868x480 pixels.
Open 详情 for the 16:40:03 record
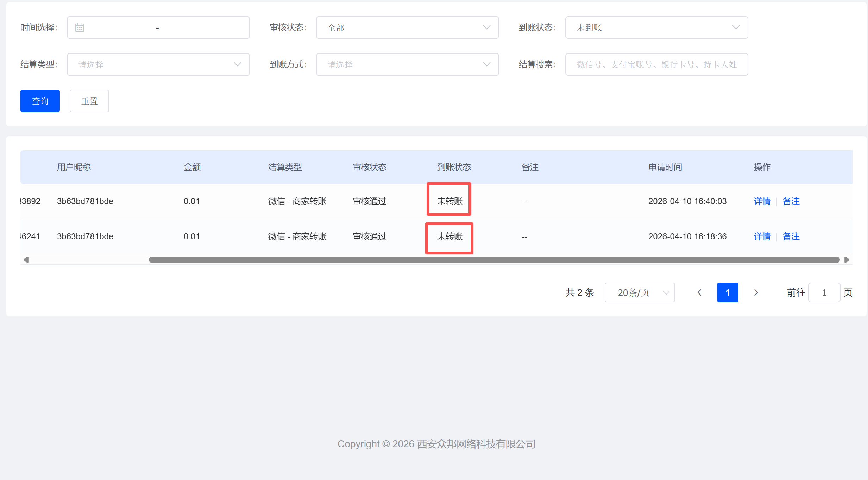(762, 201)
